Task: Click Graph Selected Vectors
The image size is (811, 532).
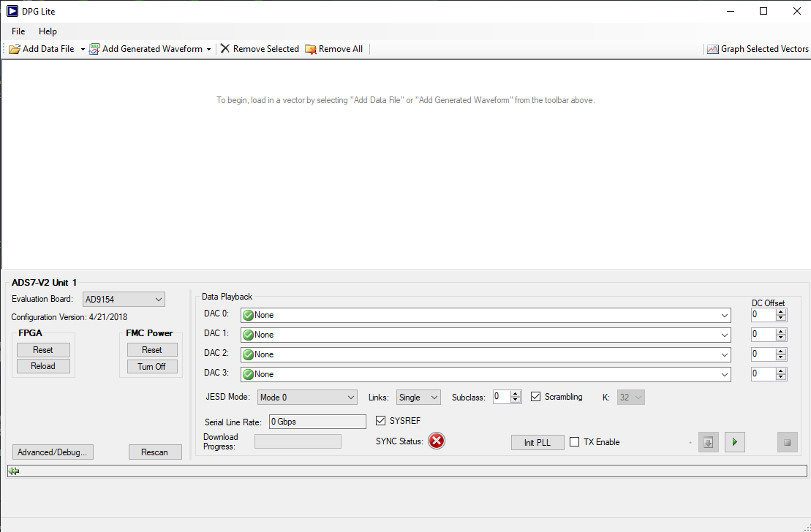Action: [758, 49]
